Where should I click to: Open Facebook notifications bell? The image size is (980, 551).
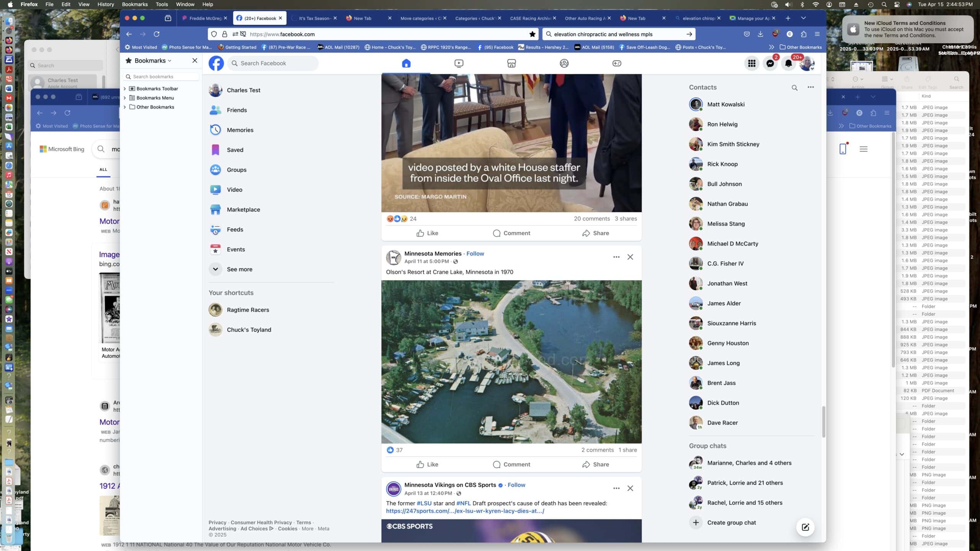pos(788,64)
